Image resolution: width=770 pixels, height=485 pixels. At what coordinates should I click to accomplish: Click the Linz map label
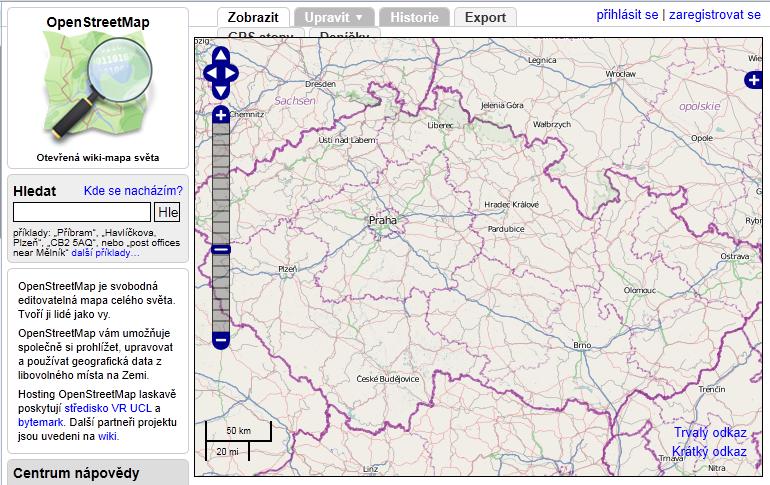tap(370, 469)
